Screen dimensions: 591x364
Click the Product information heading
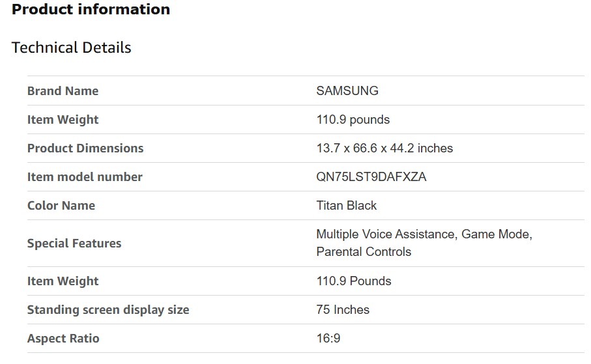(91, 10)
